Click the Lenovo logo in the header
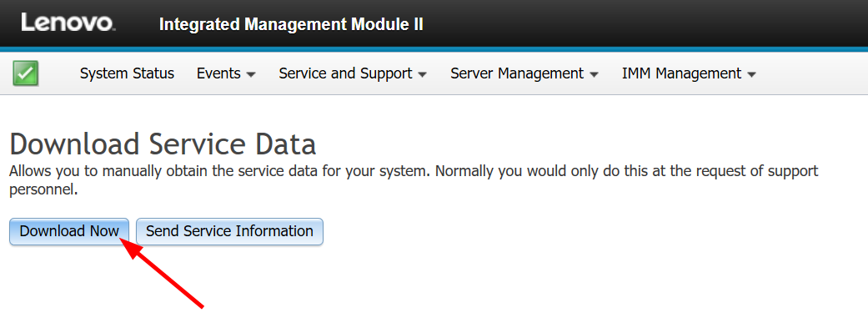868x323 pixels. pos(68,23)
